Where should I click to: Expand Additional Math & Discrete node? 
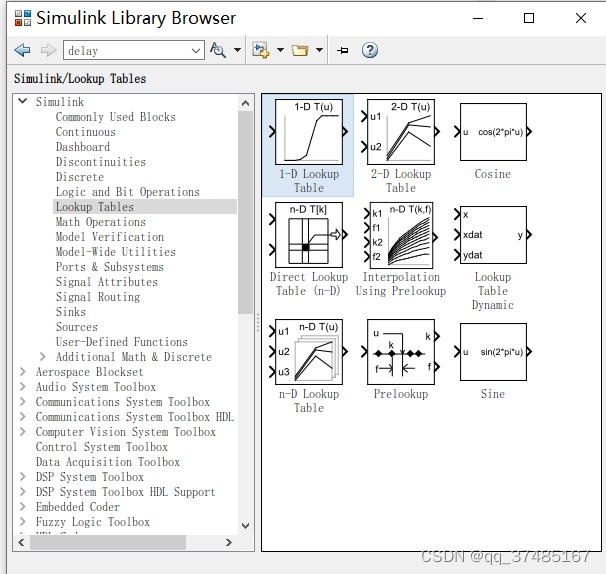click(43, 356)
